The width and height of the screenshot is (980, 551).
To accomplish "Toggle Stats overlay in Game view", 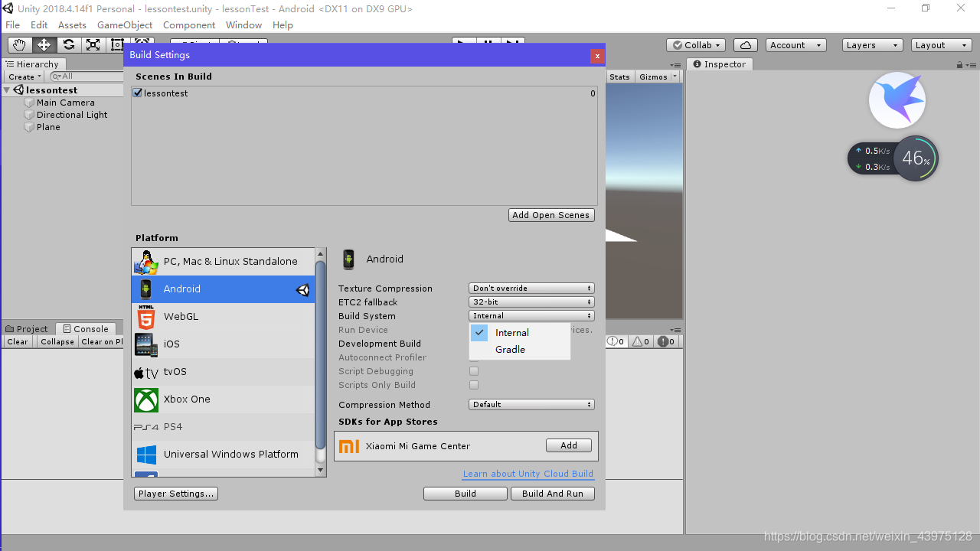I will point(620,77).
